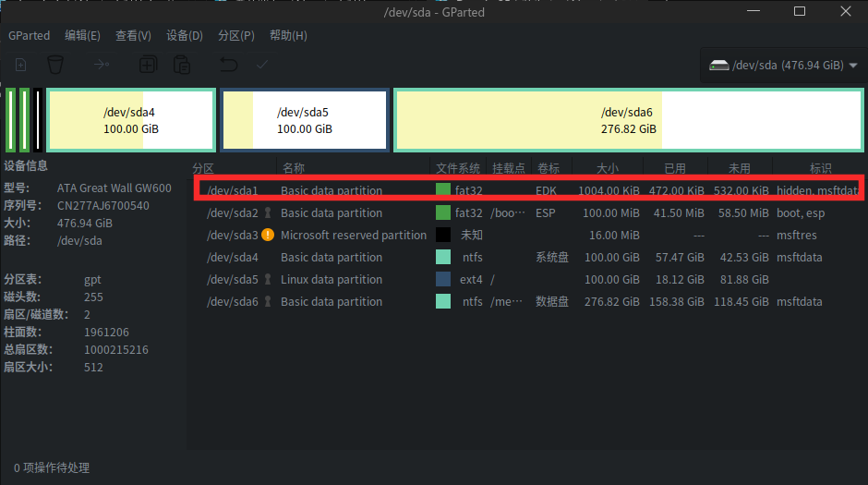Click the 'Linux data partition' name cell

pos(331,279)
